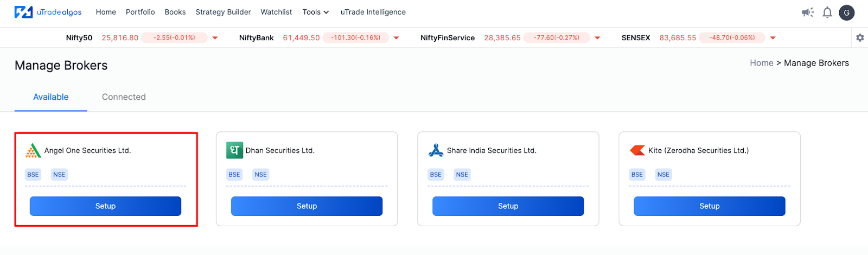Click Nifty50 value 25,816.80

click(120, 38)
